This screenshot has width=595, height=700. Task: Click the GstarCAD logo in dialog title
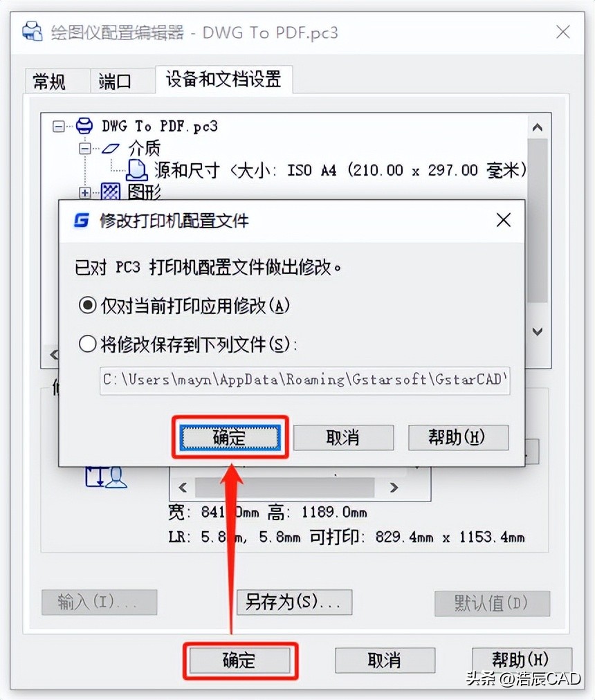[x=82, y=220]
